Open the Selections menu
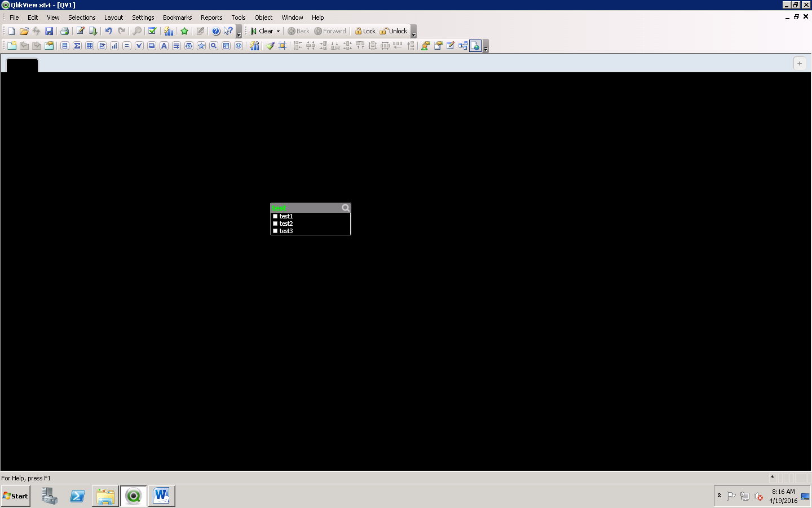The image size is (812, 508). 82,17
